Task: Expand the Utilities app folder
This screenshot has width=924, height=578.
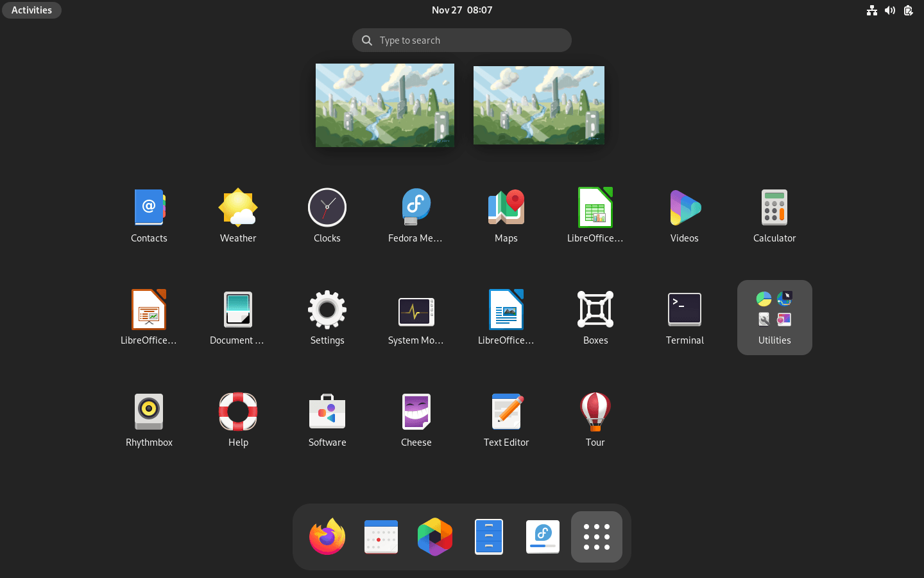Action: point(774,317)
